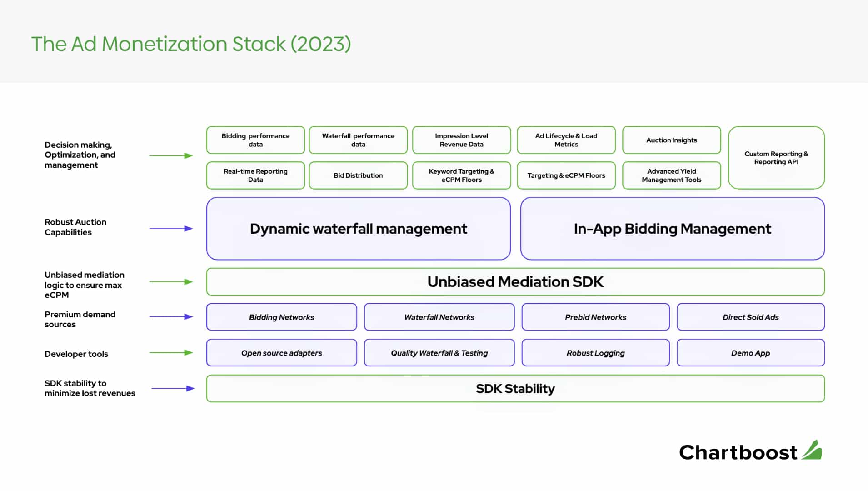Screen dimensions: 868x491
Task: Open the Auction Insights box
Action: (672, 140)
